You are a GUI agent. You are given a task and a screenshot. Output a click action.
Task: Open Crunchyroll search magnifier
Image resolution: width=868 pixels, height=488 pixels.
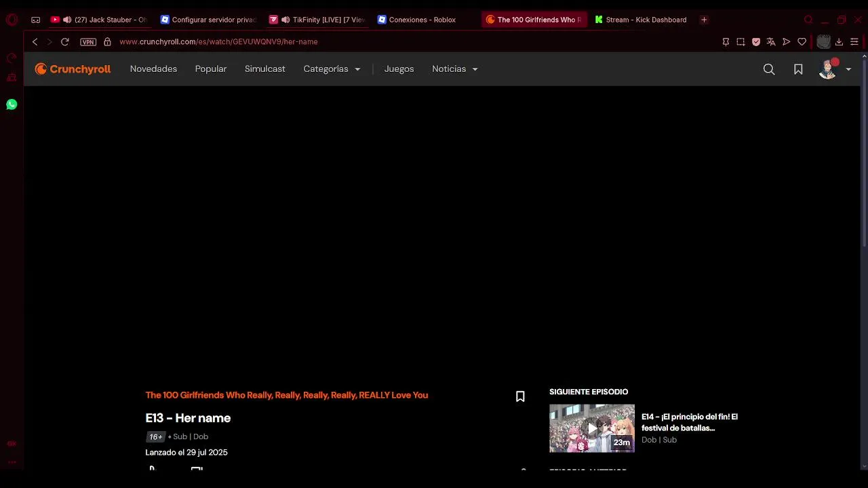pos(769,69)
